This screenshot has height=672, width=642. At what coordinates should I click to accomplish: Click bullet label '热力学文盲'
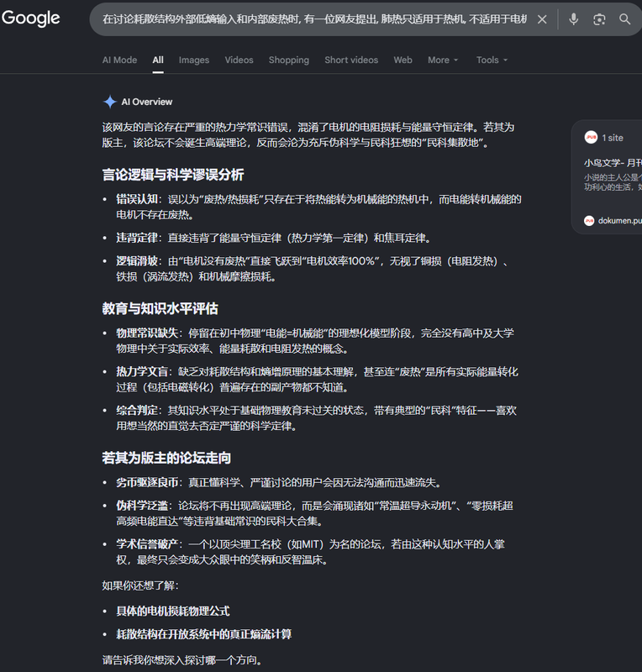point(142,371)
